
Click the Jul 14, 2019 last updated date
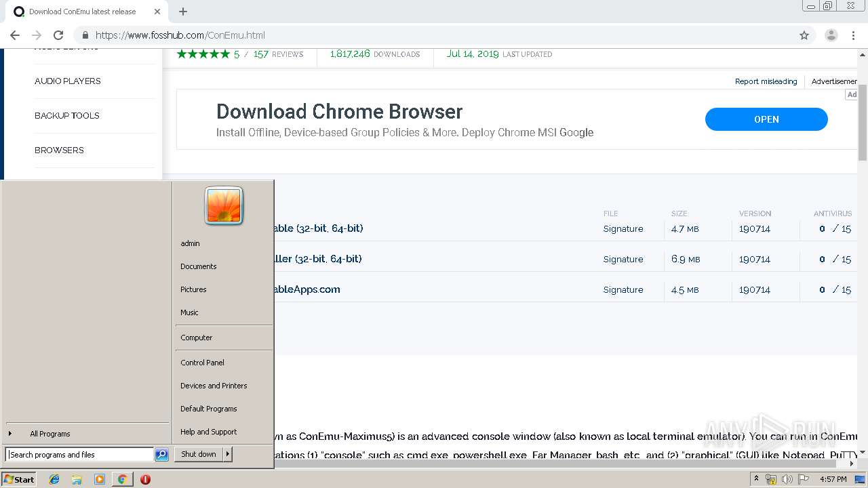point(473,54)
